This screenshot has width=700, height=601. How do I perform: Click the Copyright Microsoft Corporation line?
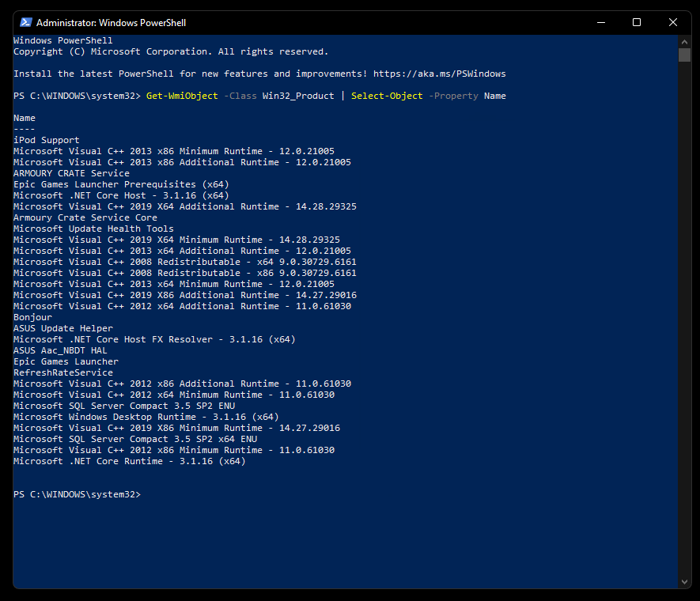point(171,51)
